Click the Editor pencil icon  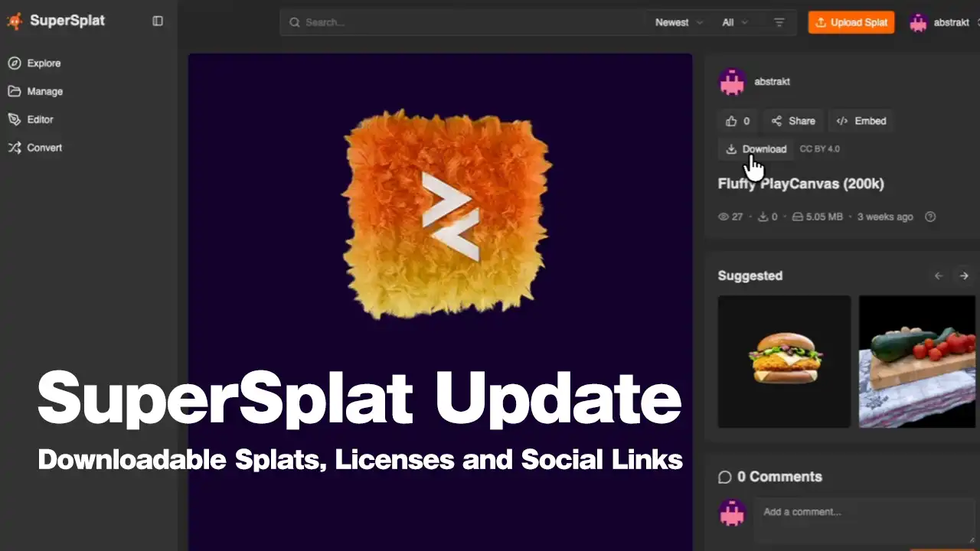(15, 119)
